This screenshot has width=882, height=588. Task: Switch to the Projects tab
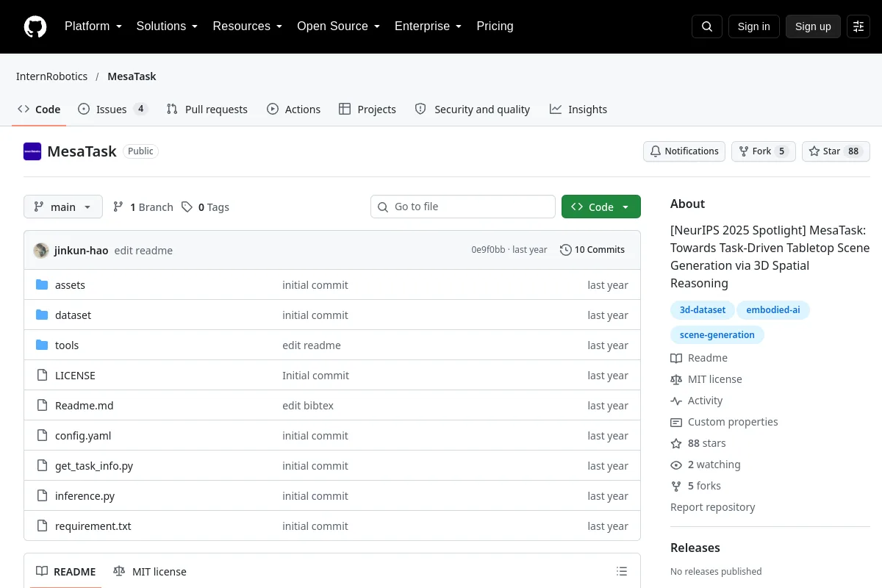(x=367, y=110)
